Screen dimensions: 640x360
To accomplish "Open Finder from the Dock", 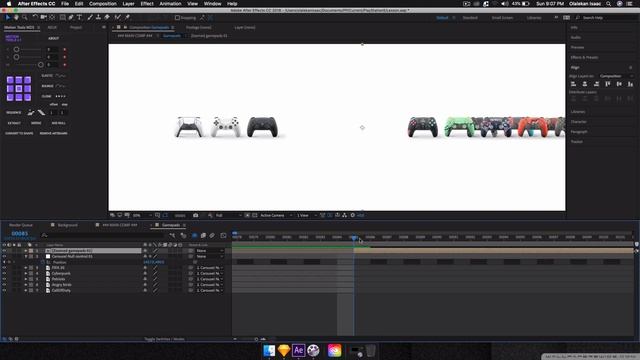I will [269, 350].
